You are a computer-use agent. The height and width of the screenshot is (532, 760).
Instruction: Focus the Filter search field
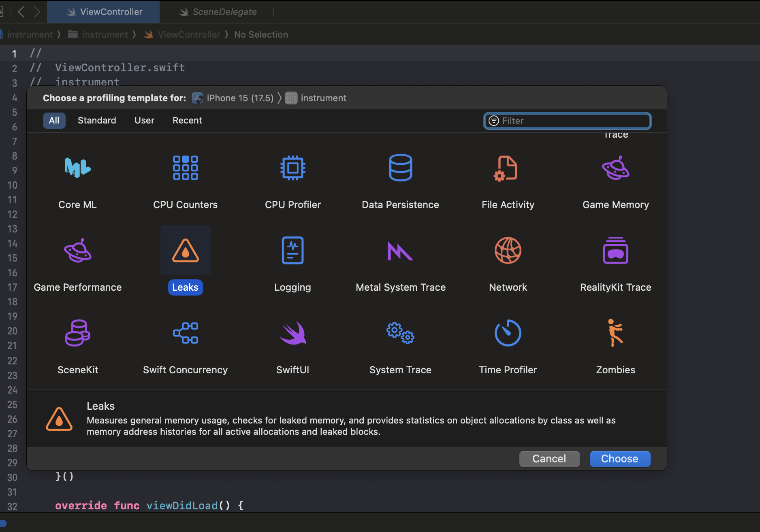[567, 121]
